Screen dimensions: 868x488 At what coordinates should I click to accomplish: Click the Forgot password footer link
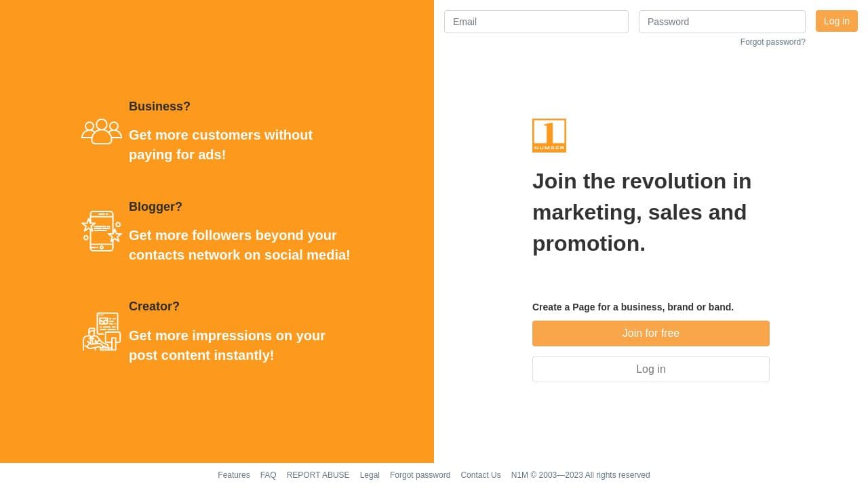point(420,475)
